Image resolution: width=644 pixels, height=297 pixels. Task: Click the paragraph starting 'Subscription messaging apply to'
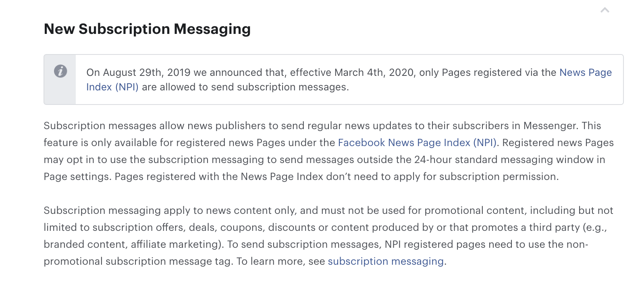coord(328,236)
